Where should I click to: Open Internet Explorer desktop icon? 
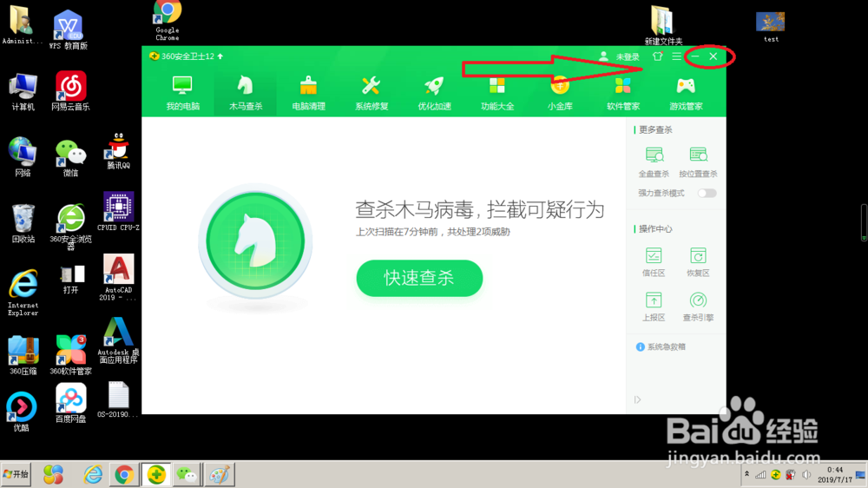pos(23,293)
